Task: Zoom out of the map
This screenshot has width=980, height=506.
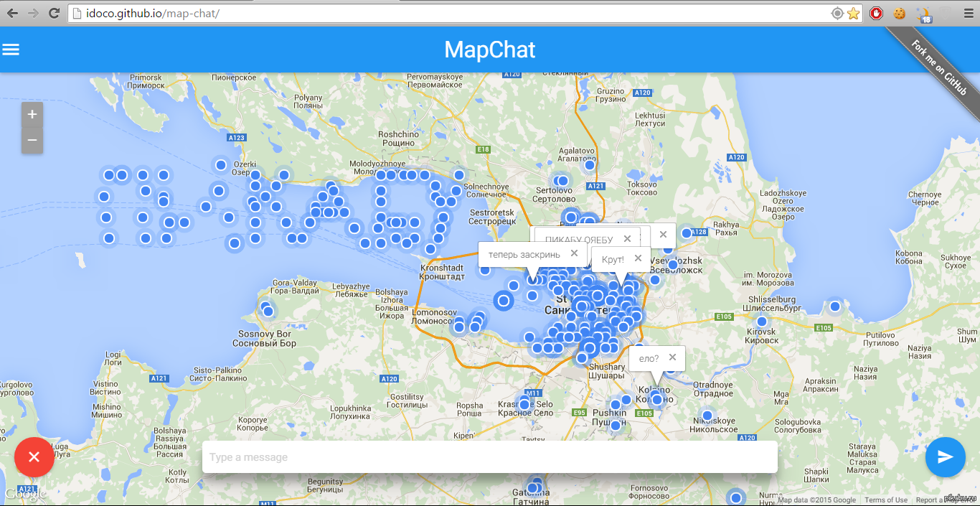Action: click(32, 140)
